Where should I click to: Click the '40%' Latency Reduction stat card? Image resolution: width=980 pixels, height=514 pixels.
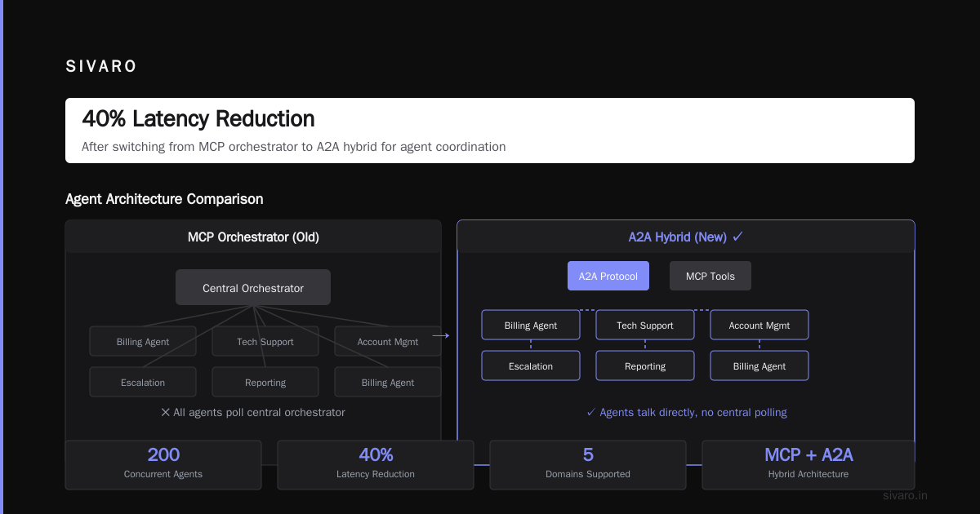click(x=376, y=465)
